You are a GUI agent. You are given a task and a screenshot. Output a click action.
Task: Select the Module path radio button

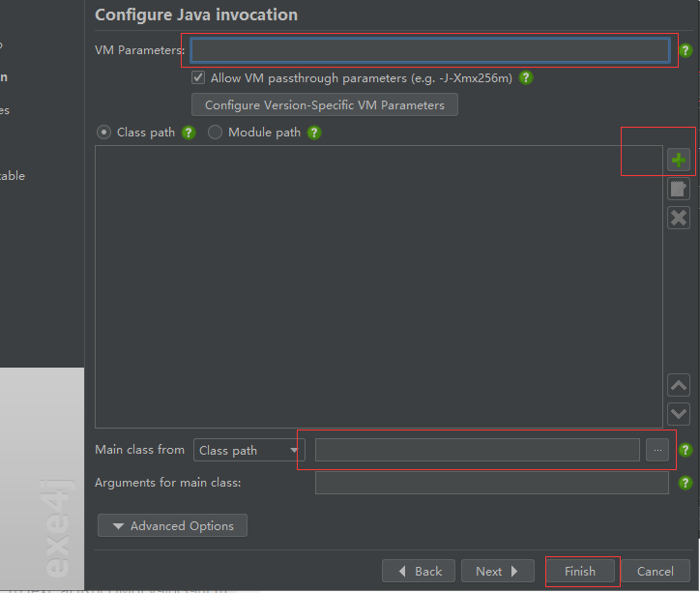(x=215, y=133)
